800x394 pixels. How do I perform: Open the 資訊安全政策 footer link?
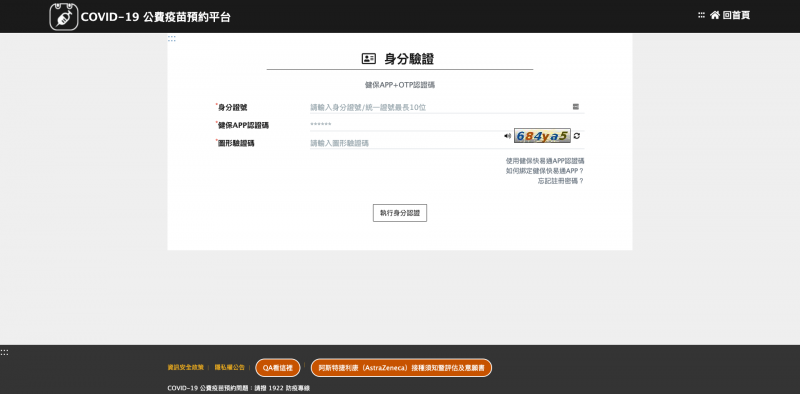[x=186, y=367]
